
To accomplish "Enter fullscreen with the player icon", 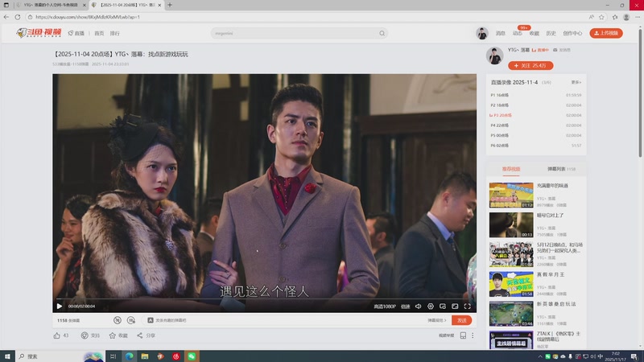I will coord(468,306).
